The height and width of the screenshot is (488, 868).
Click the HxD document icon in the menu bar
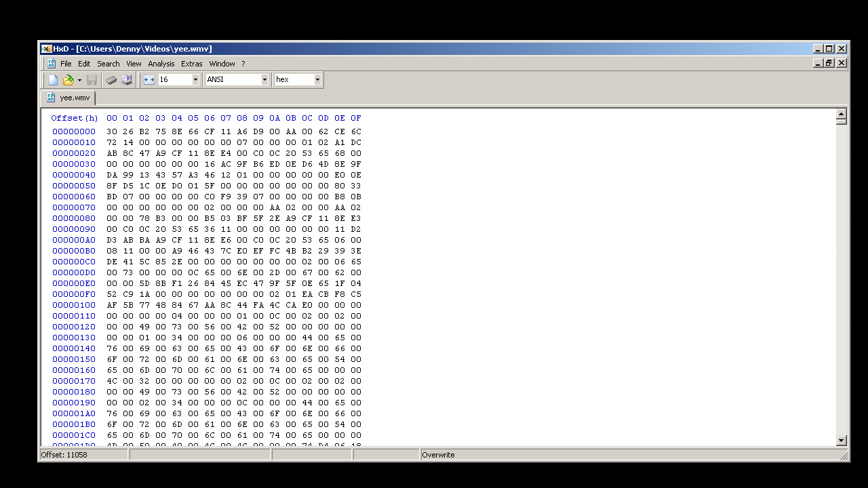52,64
